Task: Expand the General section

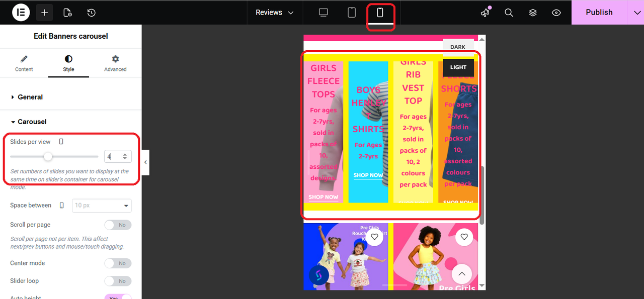Action: pos(70,97)
